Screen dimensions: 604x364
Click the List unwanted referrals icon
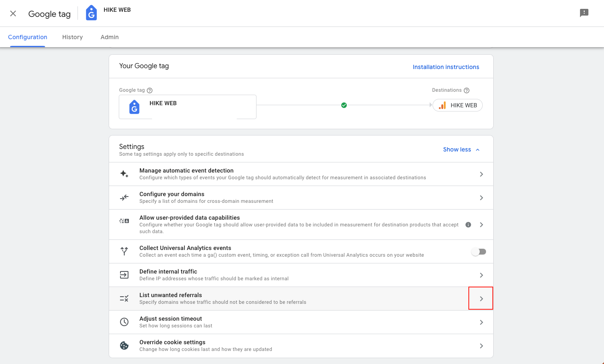pos(124,298)
